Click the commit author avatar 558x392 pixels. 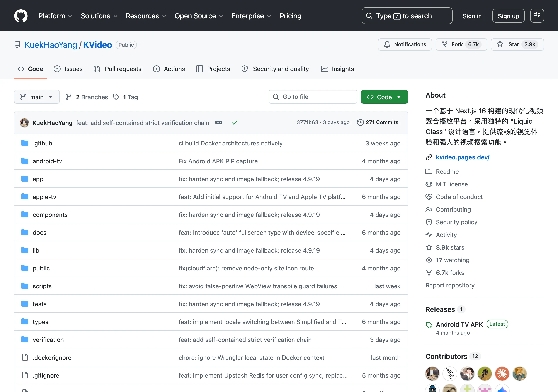coord(24,123)
